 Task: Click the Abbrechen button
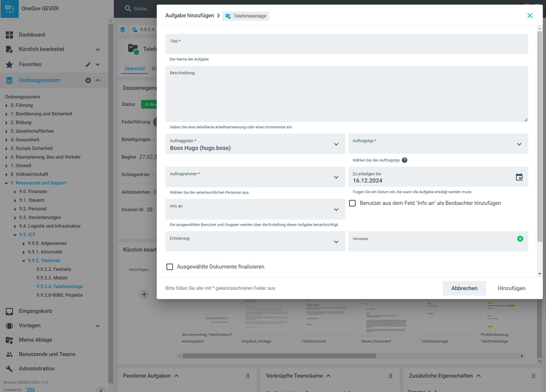[464, 288]
